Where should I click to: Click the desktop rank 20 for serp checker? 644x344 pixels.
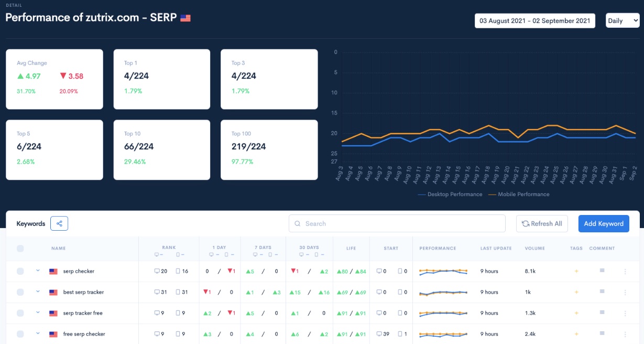tap(160, 271)
